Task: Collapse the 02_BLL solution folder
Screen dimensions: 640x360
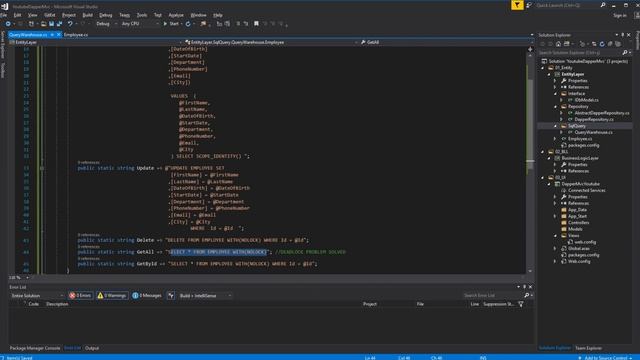Action: coord(543,151)
